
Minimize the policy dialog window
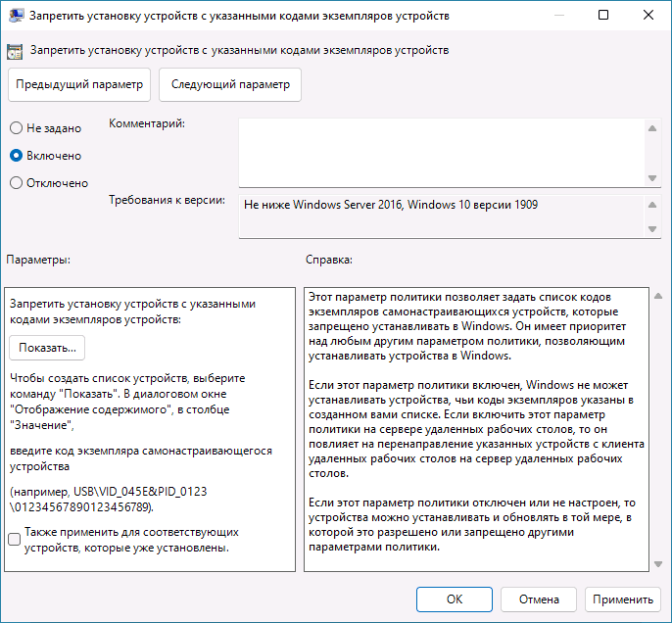click(x=558, y=16)
